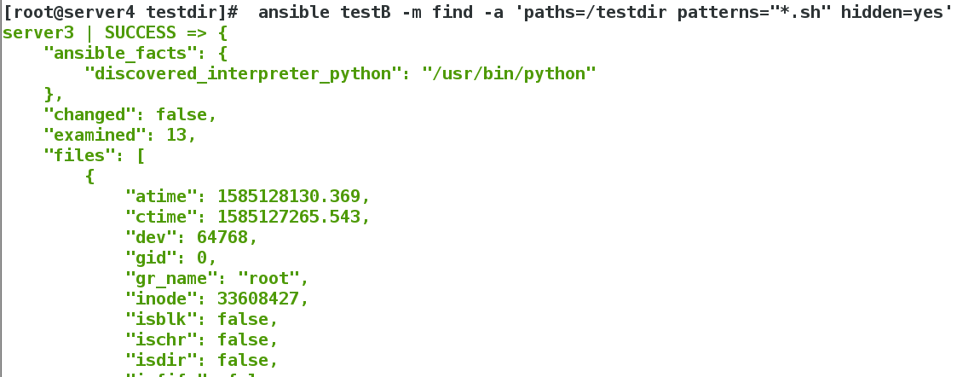
Task: Click the hidden=yes argument
Action: 892,13
